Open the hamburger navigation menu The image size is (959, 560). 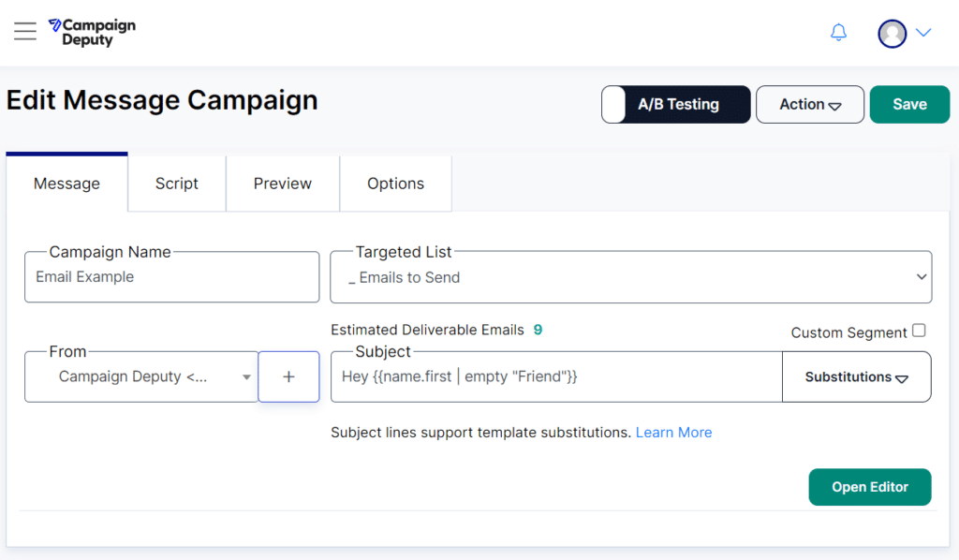point(25,31)
